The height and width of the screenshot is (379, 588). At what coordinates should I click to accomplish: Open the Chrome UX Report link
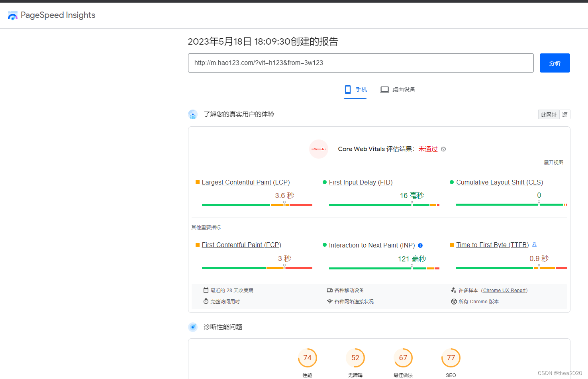[x=505, y=291]
